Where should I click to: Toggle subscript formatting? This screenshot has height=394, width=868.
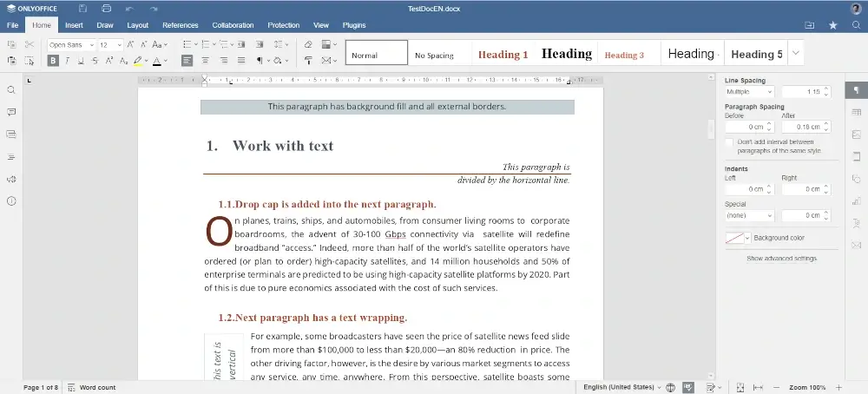click(123, 61)
